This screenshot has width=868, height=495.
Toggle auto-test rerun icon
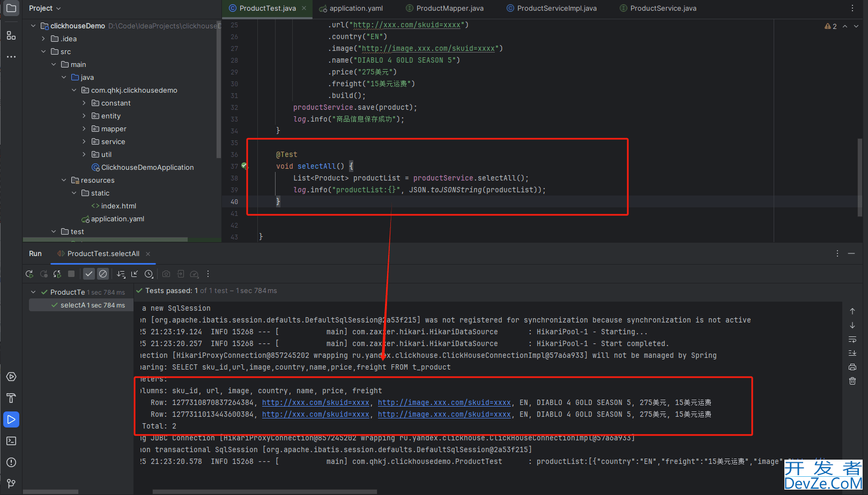[x=57, y=274]
